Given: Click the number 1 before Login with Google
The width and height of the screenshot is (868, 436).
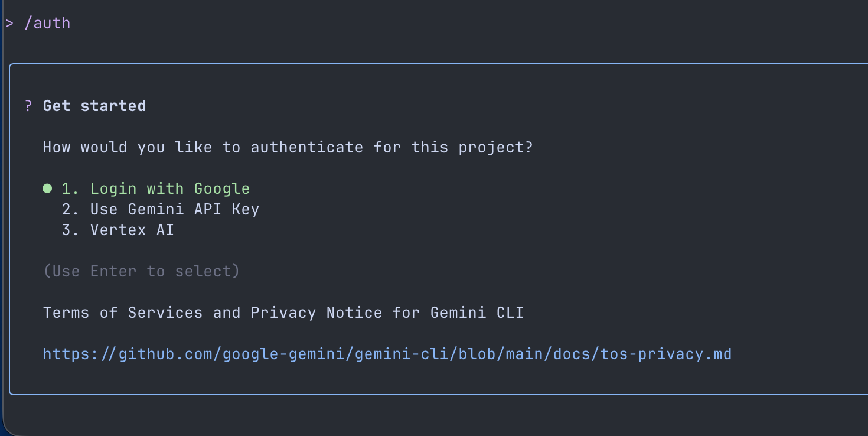Looking at the screenshot, I should pyautogui.click(x=67, y=188).
